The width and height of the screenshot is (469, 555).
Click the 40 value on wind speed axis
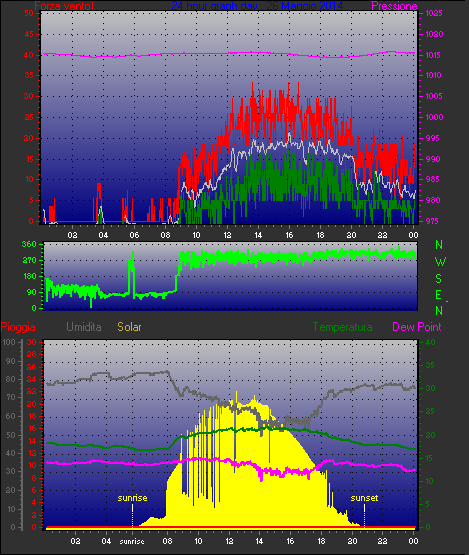tap(29, 55)
